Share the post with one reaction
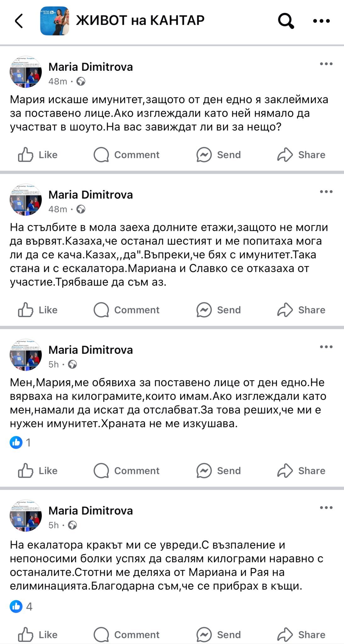This screenshot has height=644, width=344. click(301, 471)
